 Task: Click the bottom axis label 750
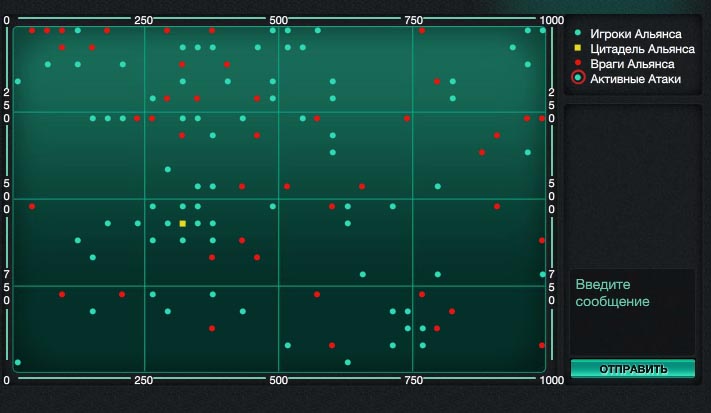(x=413, y=380)
